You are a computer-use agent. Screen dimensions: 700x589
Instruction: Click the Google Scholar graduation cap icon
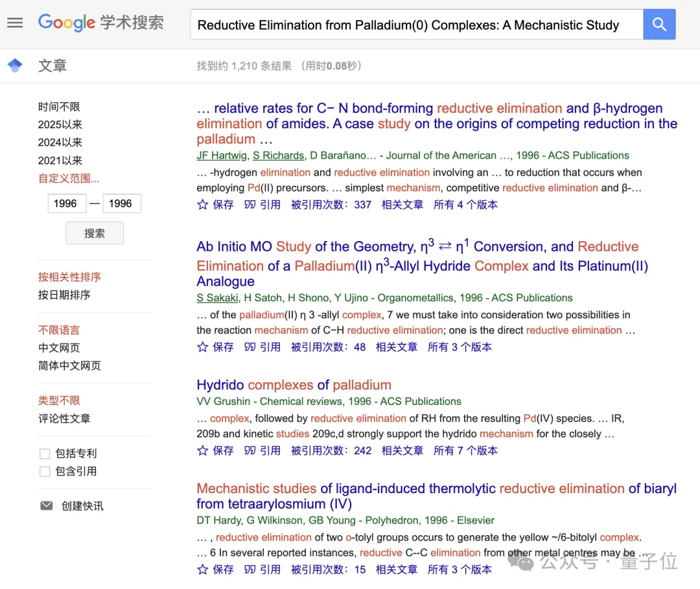pyautogui.click(x=15, y=65)
